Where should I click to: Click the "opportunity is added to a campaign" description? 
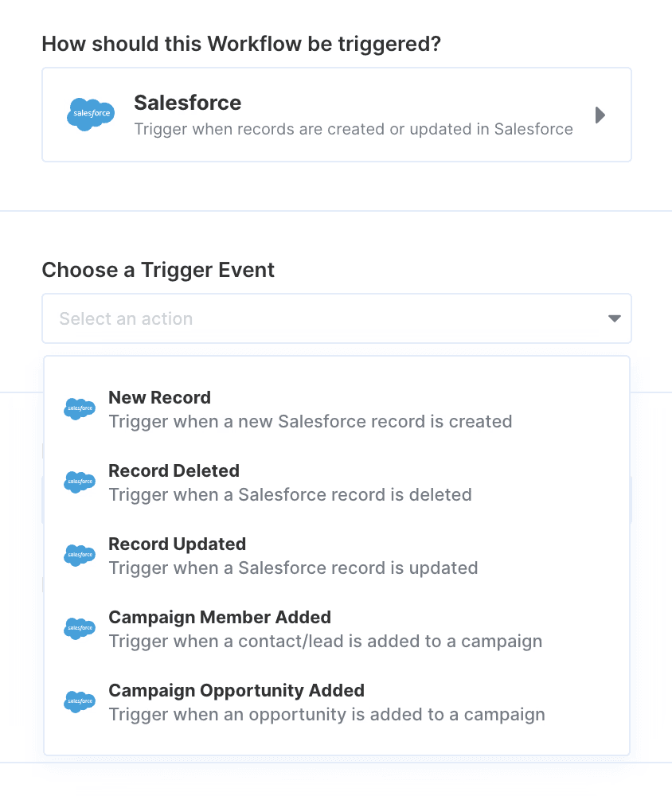coord(326,714)
